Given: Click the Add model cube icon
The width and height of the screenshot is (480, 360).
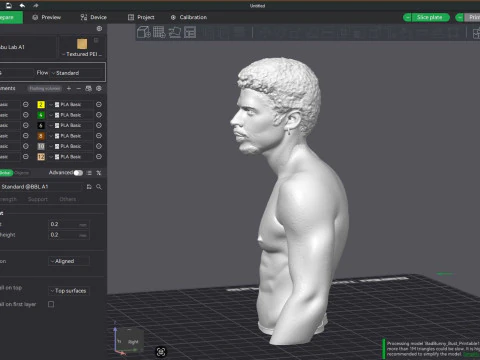Looking at the screenshot, I should 144,32.
